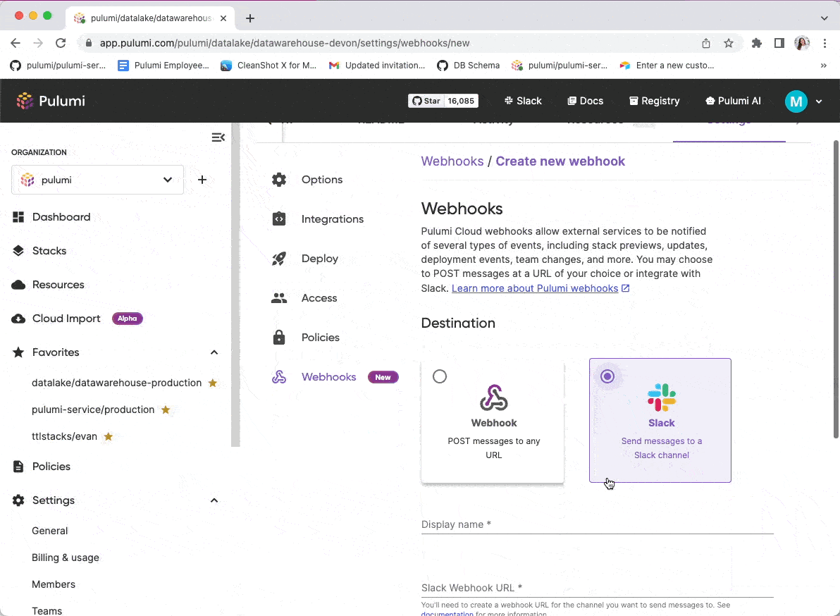The width and height of the screenshot is (840, 616).
Task: Click the Deploy rocket icon
Action: (279, 259)
